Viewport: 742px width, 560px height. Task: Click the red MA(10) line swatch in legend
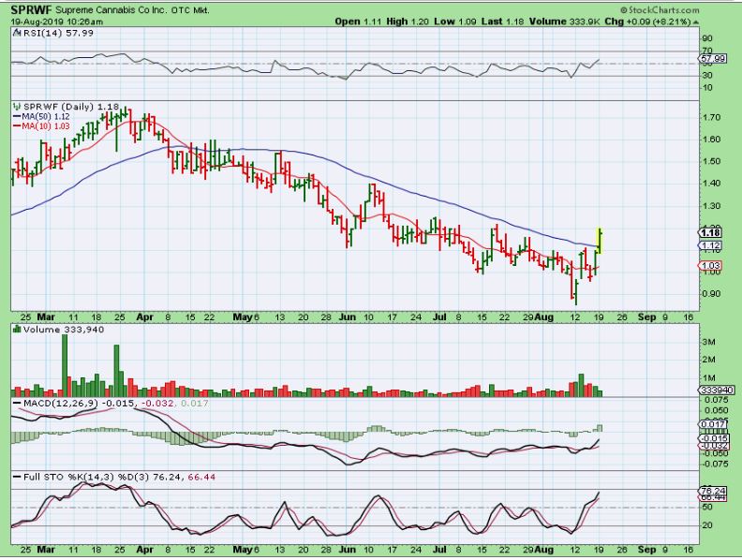coord(17,126)
